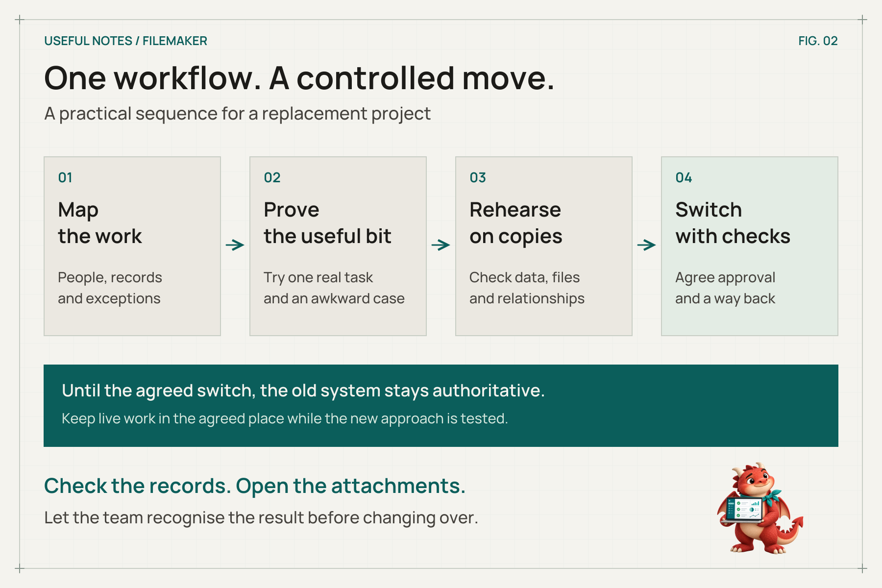Click the arrow between steps 02 and 03
Viewport: 882px width, 588px height.
pyautogui.click(x=441, y=245)
